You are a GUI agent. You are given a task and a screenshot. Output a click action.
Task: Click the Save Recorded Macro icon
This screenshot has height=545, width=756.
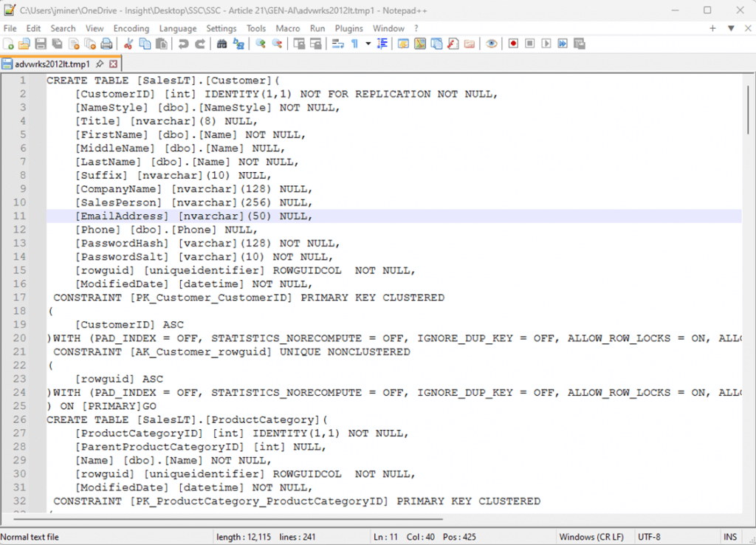click(x=580, y=44)
